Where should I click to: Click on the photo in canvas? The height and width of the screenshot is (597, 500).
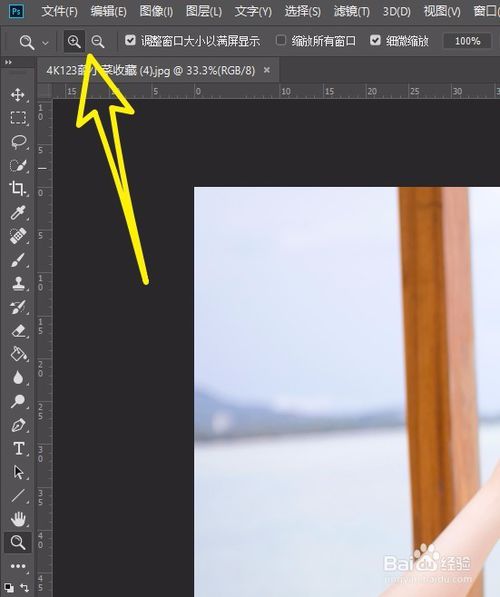347,392
